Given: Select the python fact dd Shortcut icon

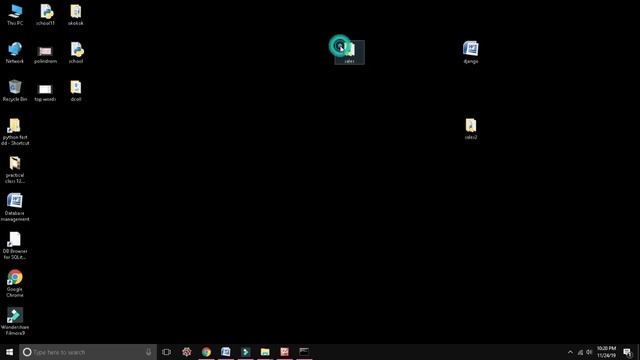Looking at the screenshot, I should tap(15, 131).
